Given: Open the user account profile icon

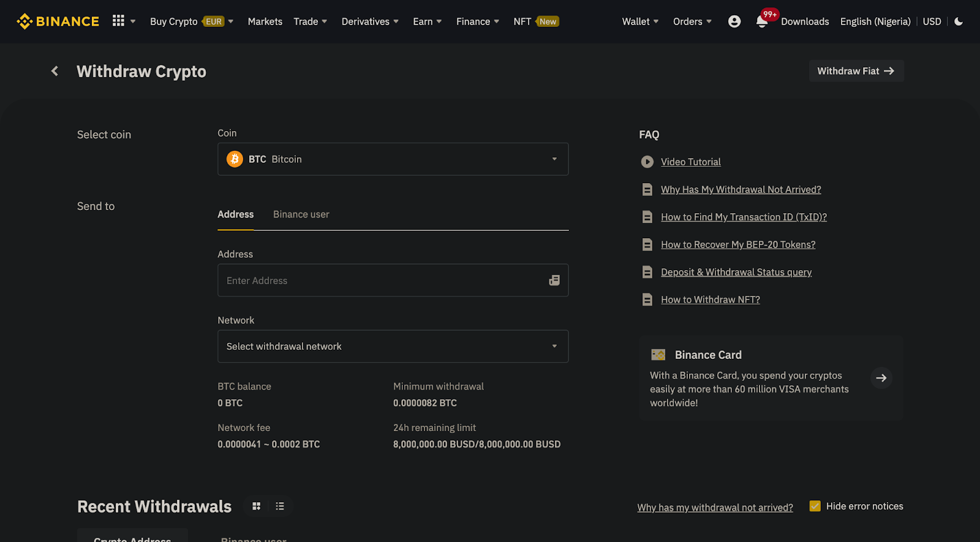Looking at the screenshot, I should pyautogui.click(x=734, y=21).
